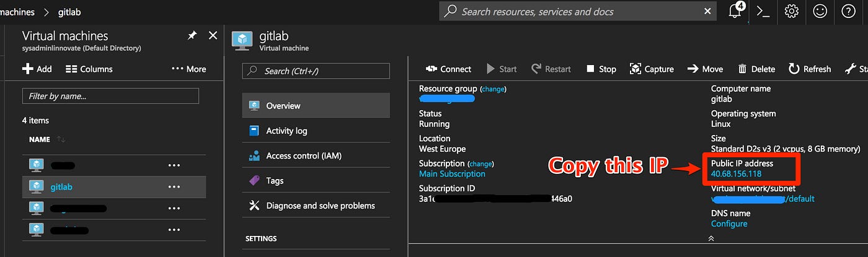868x257 pixels.
Task: Click the Search resources, services and docs box
Action: pos(577,11)
